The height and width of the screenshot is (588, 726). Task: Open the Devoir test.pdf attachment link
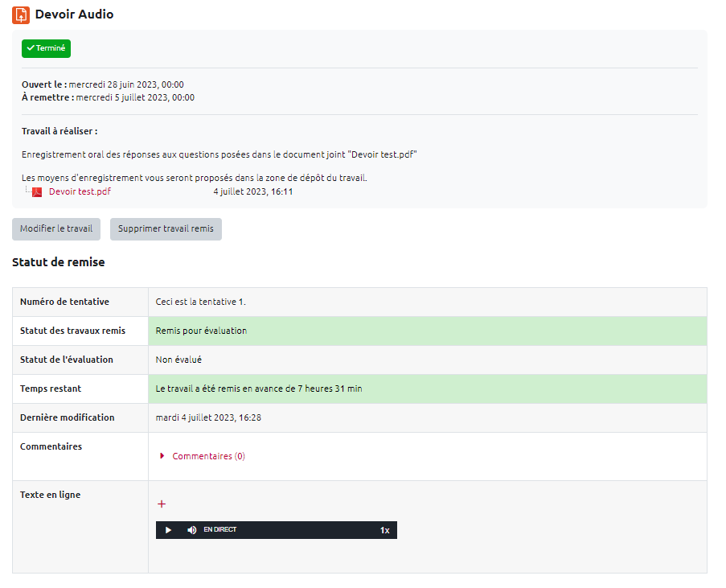point(80,191)
